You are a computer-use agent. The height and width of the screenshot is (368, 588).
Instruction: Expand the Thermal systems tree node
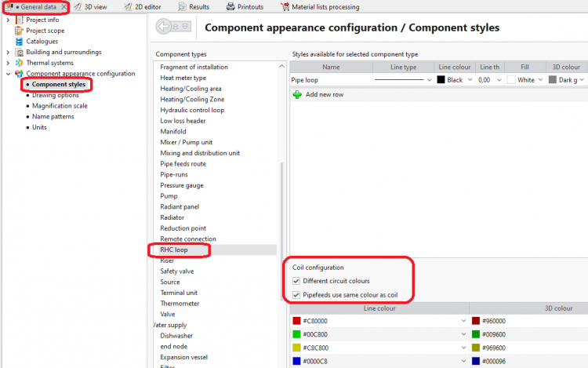point(8,63)
